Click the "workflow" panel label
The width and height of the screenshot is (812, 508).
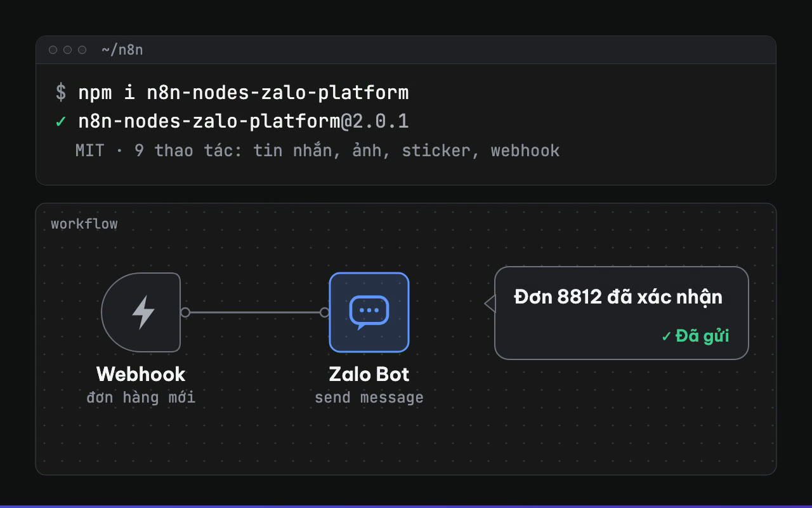tap(84, 224)
